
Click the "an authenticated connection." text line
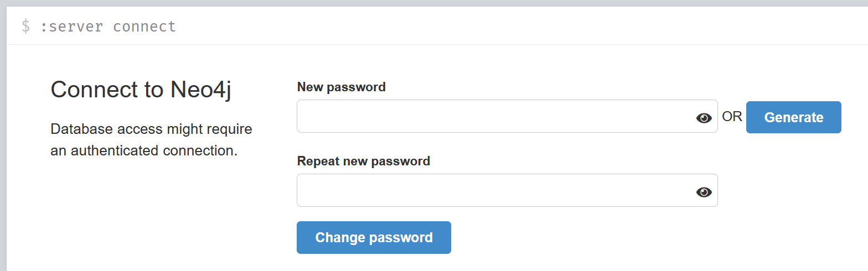pos(144,150)
